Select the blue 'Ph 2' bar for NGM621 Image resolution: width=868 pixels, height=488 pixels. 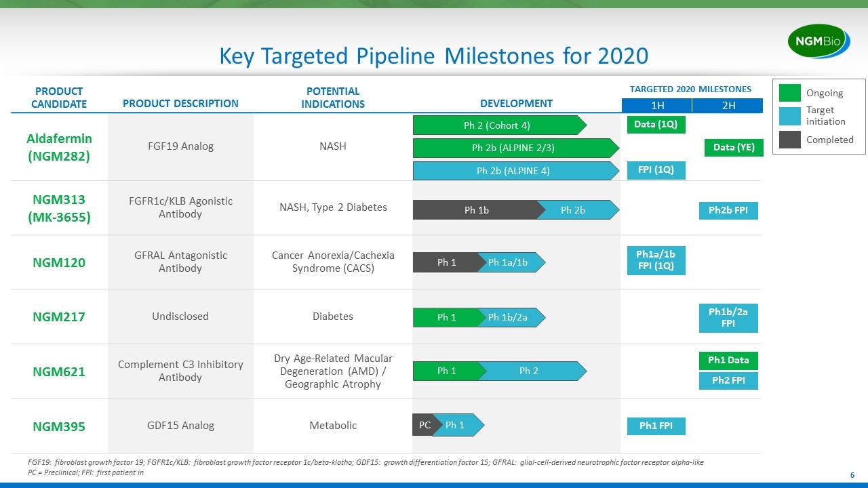[x=533, y=371]
